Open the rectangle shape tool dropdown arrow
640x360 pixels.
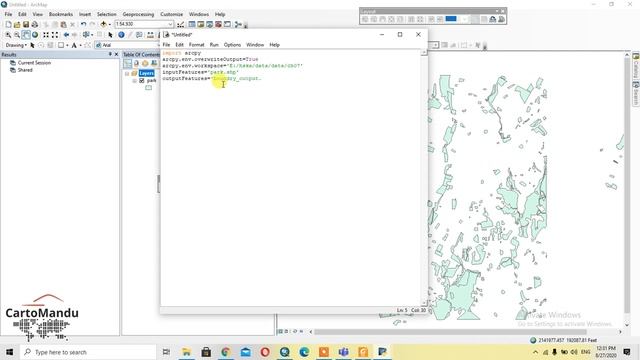click(x=67, y=45)
